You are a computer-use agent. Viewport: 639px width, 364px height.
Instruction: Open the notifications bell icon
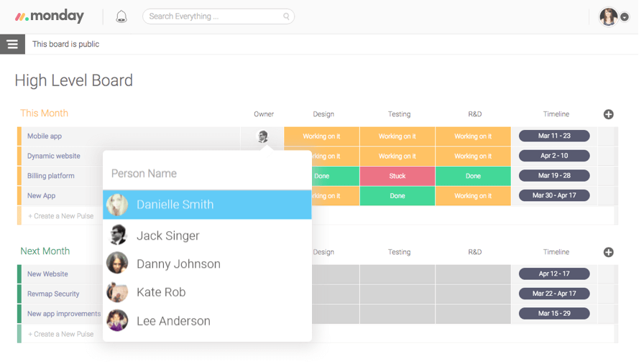coord(121,17)
